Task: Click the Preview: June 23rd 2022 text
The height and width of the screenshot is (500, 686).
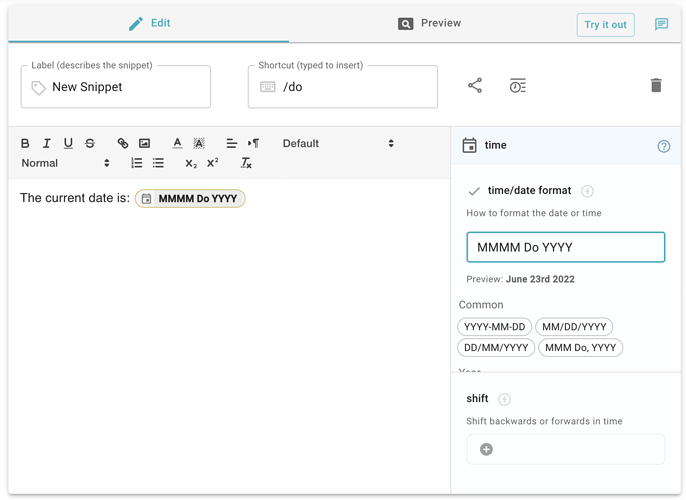Action: pos(520,279)
